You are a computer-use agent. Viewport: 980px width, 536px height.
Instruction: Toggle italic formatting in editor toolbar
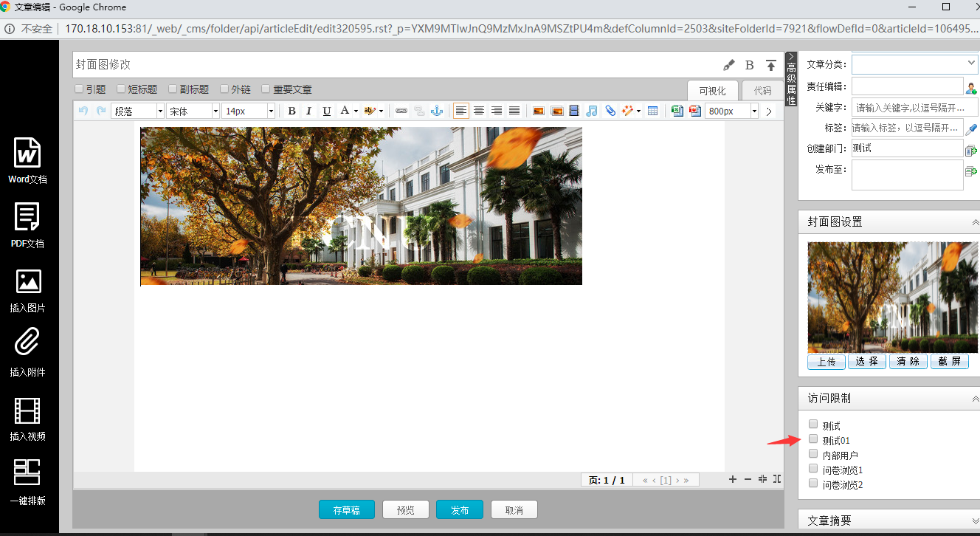point(308,111)
